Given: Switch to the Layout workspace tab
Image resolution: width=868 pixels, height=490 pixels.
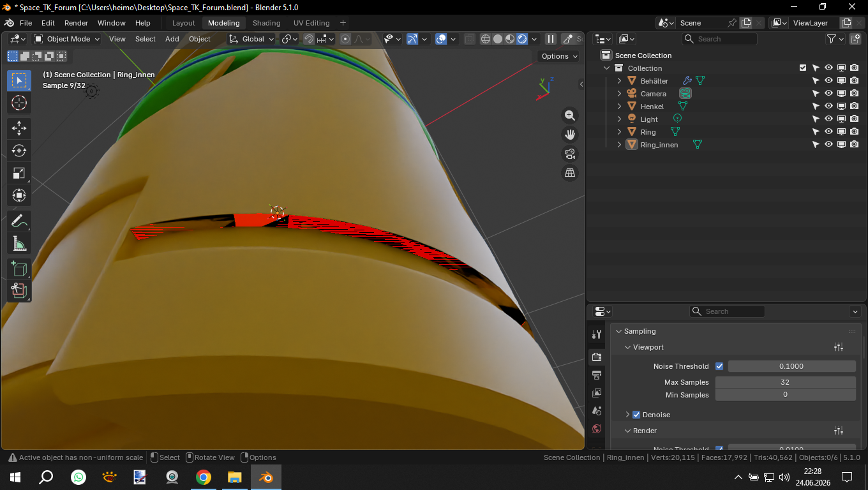Looking at the screenshot, I should pos(184,23).
